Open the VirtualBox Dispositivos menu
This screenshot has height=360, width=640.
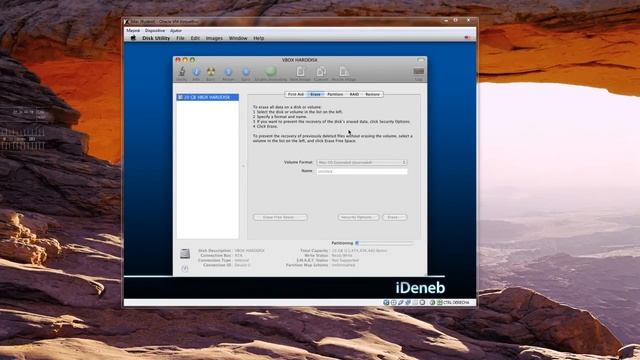155,31
